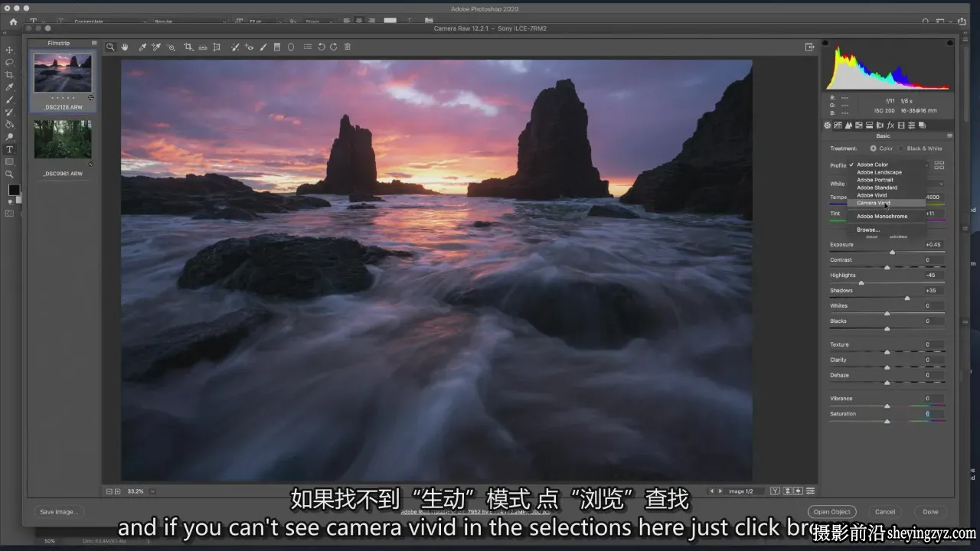Image resolution: width=980 pixels, height=551 pixels.
Task: Click the Exposure slider handle
Action: tap(892, 252)
